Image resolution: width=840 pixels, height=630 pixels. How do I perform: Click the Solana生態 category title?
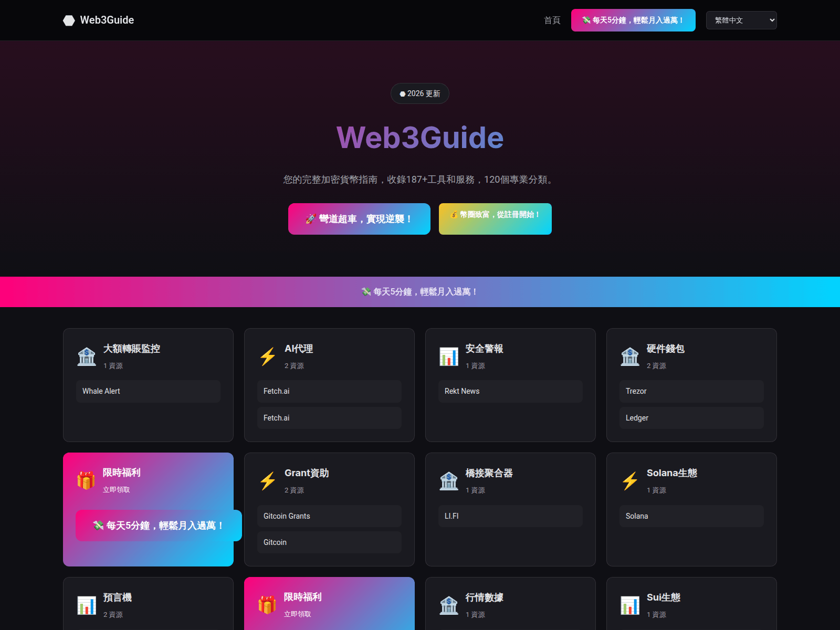pyautogui.click(x=672, y=473)
